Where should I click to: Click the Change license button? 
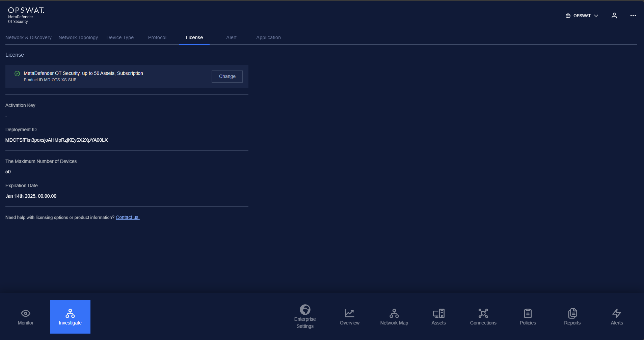point(227,76)
